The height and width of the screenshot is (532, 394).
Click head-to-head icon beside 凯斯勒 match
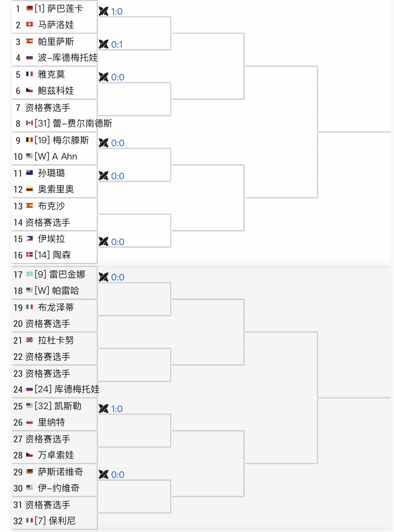(x=103, y=409)
